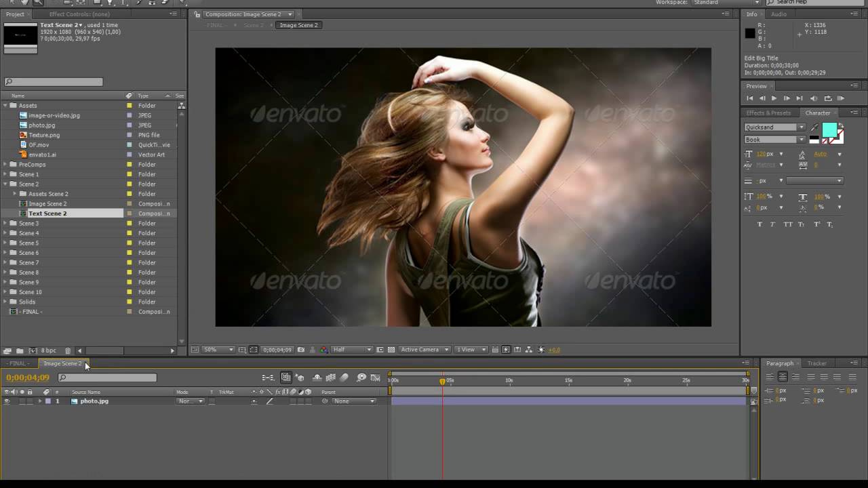Enable frame blending in timeline
Viewport: 868px width, 488px height.
click(331, 378)
